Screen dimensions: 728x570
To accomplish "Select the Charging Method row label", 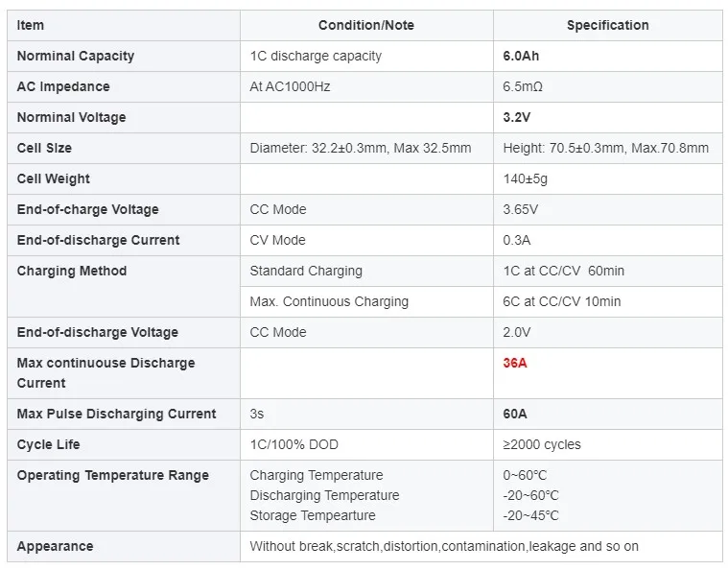I will point(72,271).
